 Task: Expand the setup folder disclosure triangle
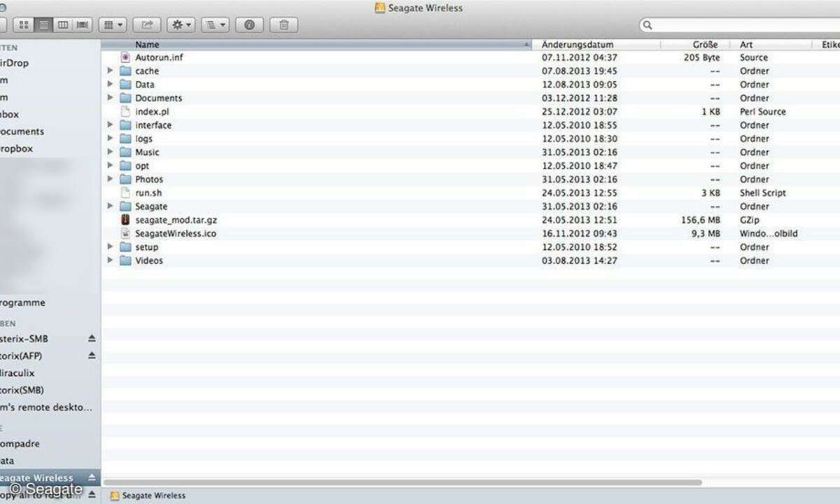coord(110,247)
